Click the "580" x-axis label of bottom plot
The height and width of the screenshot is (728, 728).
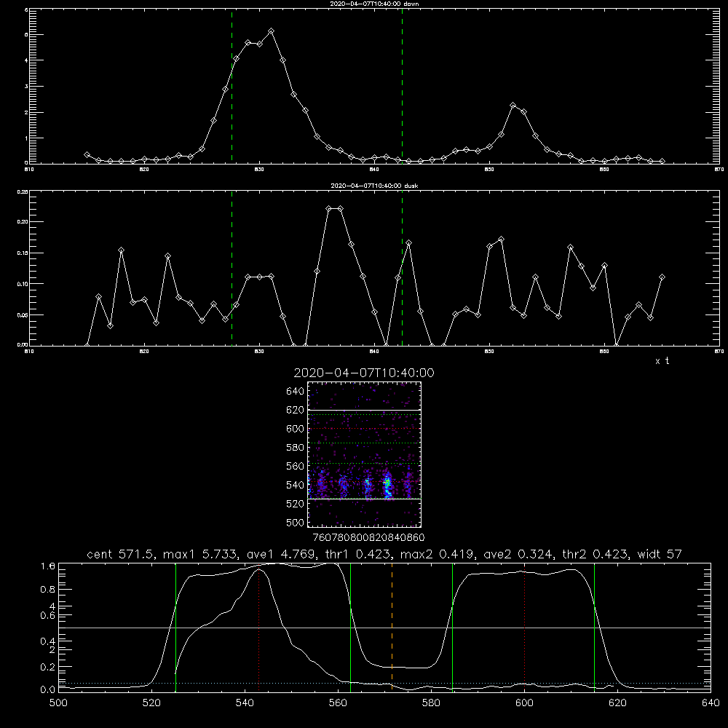coord(431,703)
